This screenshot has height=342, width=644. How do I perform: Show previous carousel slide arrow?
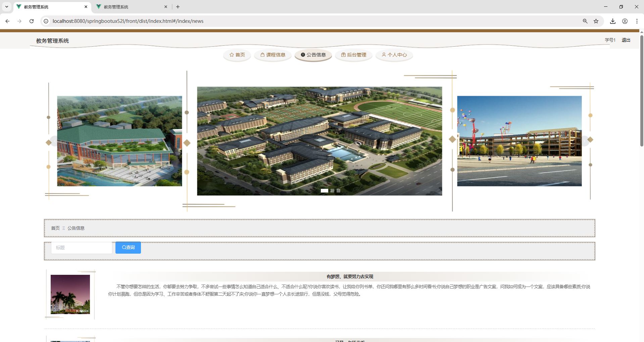[x=55, y=141]
